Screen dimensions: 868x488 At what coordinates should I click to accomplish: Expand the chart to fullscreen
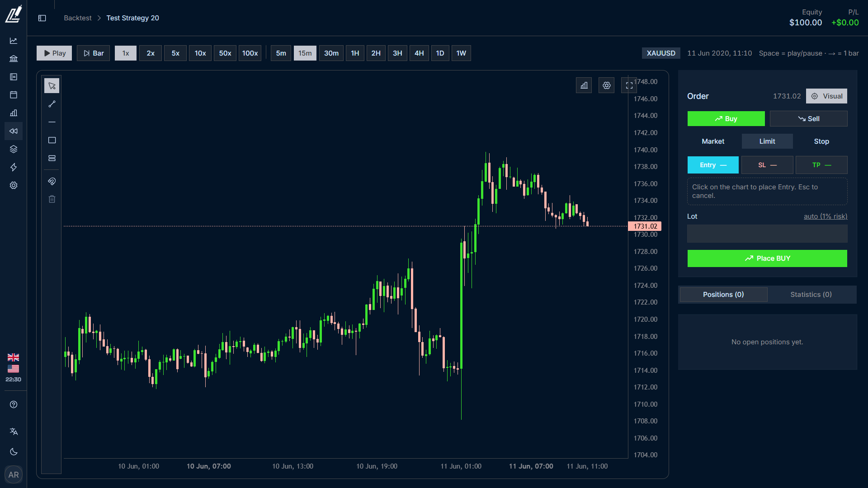tap(629, 85)
